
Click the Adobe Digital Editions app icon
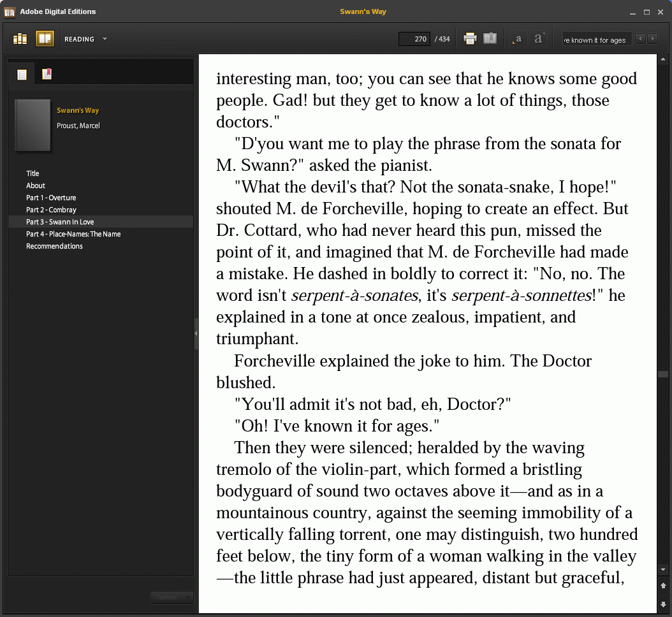[x=10, y=12]
